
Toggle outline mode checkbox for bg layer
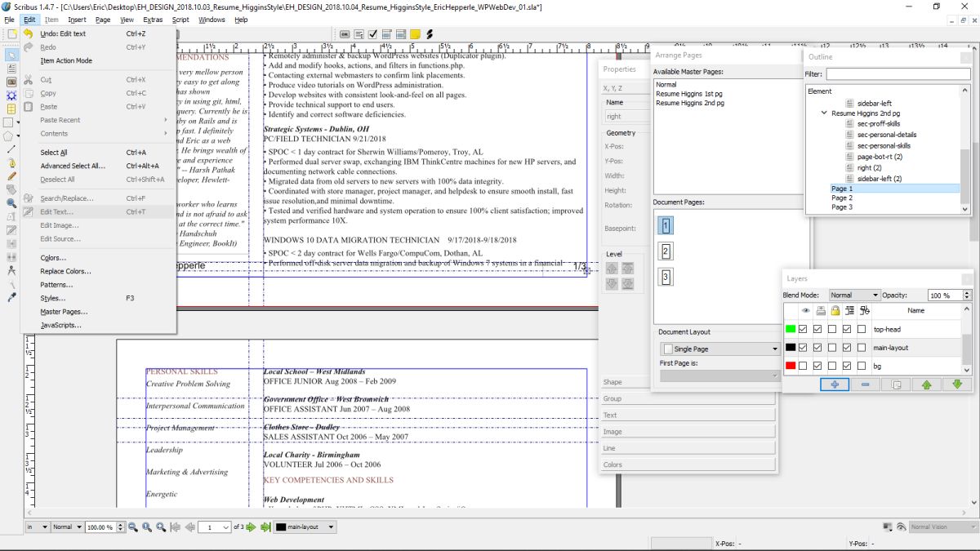click(x=862, y=366)
